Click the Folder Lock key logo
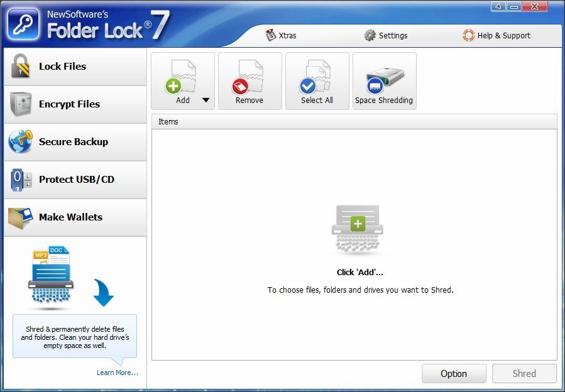565x392 pixels. coord(23,23)
